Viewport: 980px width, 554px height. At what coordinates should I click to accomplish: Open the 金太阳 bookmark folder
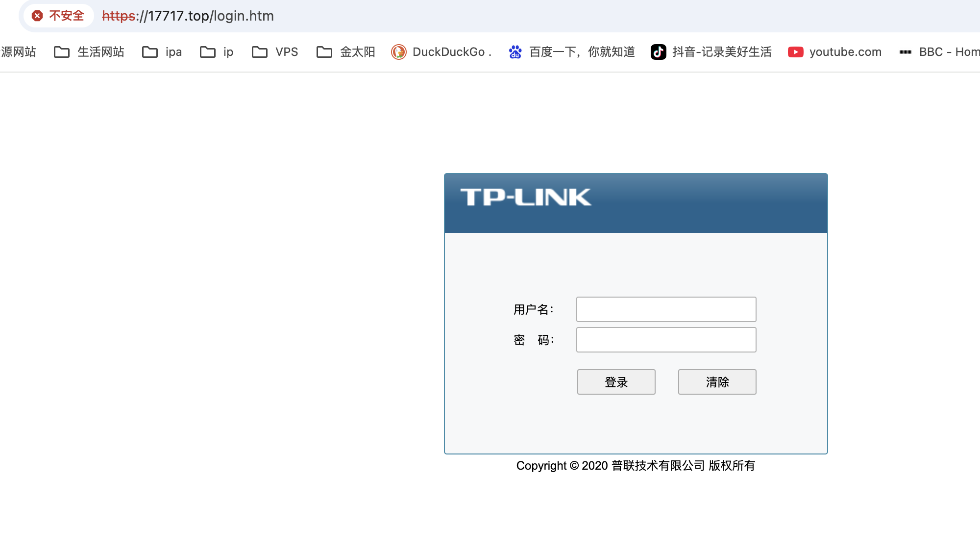coord(345,52)
